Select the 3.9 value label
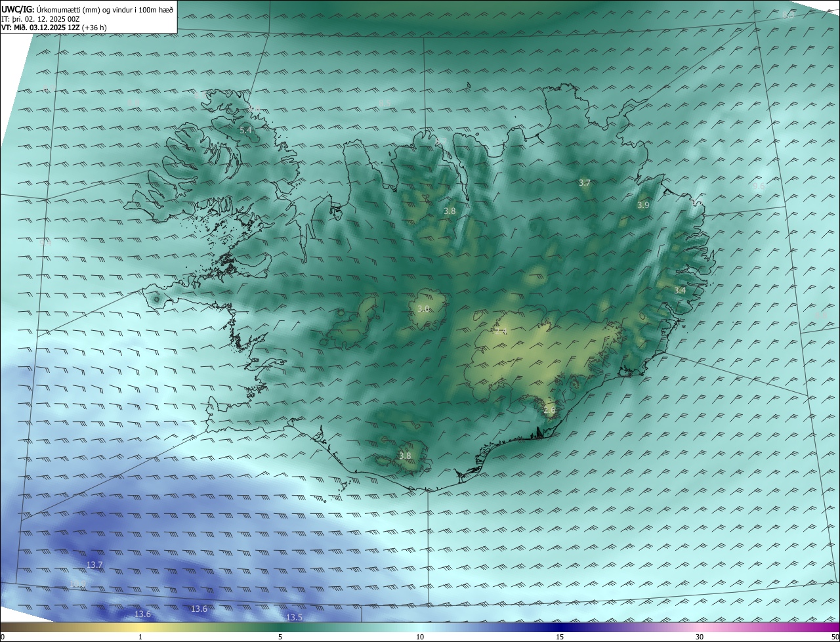The image size is (840, 642). point(643,205)
